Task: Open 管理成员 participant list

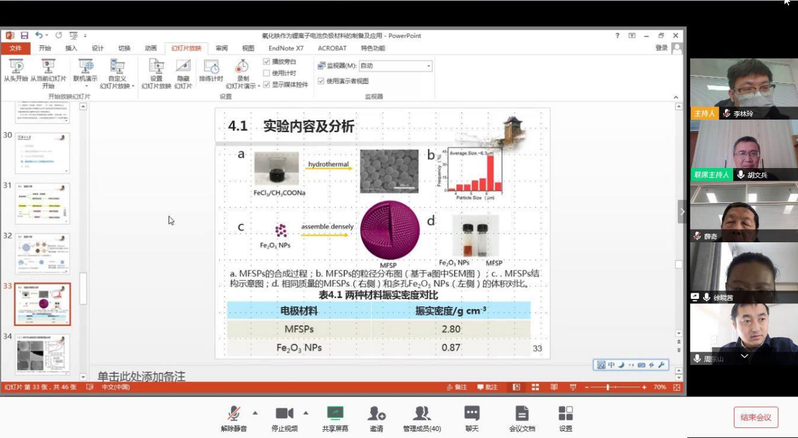Action: click(422, 413)
